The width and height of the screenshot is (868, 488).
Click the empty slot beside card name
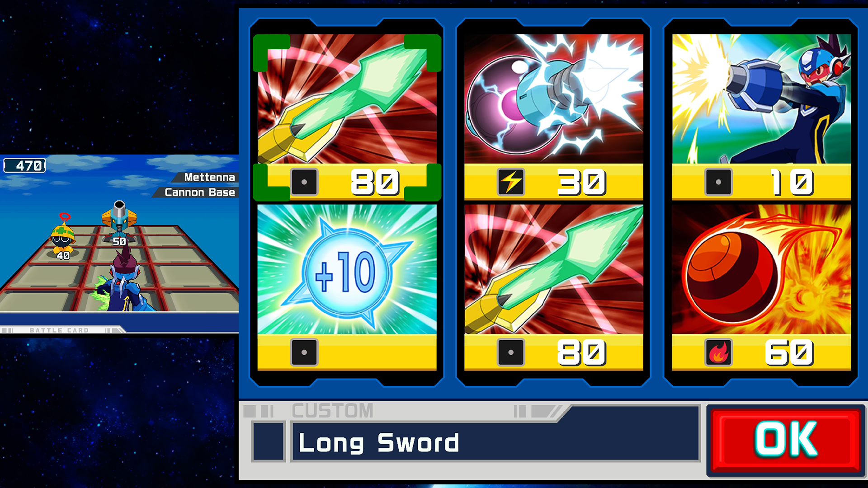269,442
